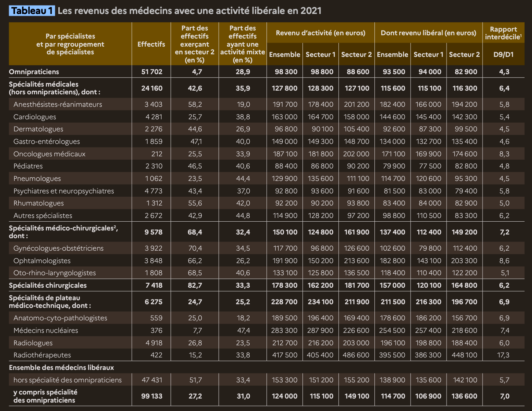Click the Radiothérapeutes D9/D1 value "17,3"
The image size is (532, 411).
504,355
